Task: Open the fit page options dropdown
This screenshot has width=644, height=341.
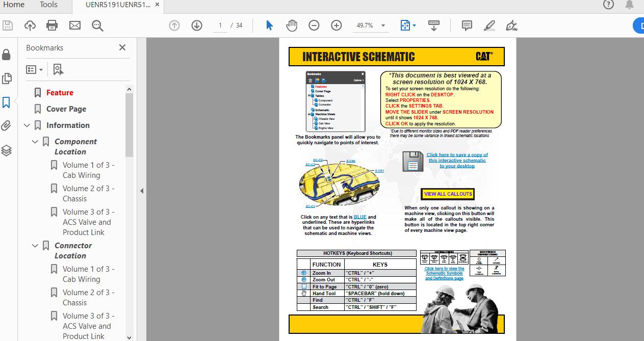Action: coord(408,25)
